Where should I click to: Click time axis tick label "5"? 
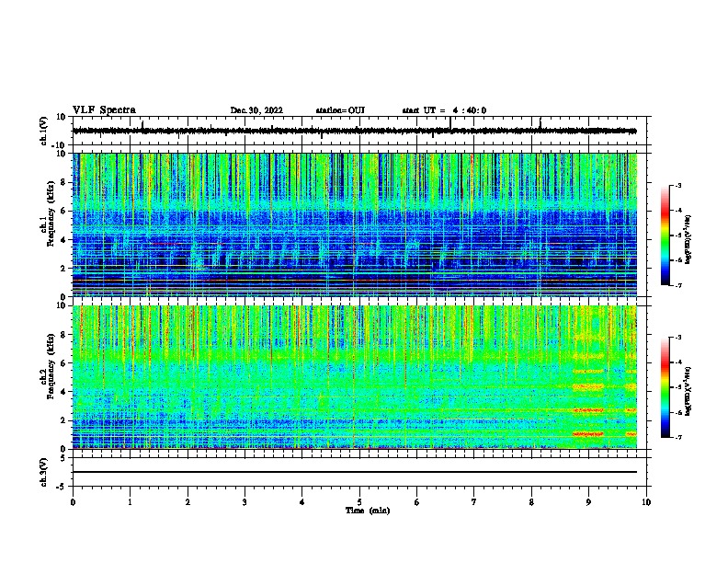[x=359, y=502]
